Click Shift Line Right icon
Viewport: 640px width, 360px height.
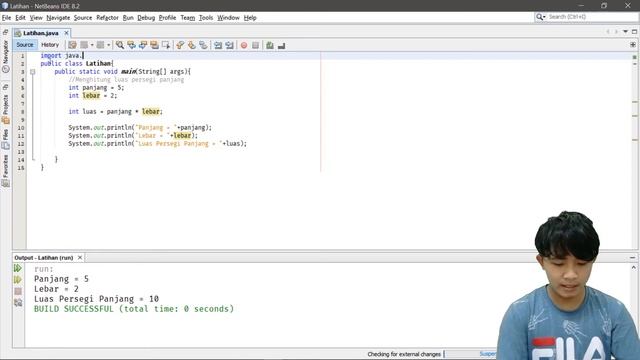[229, 45]
